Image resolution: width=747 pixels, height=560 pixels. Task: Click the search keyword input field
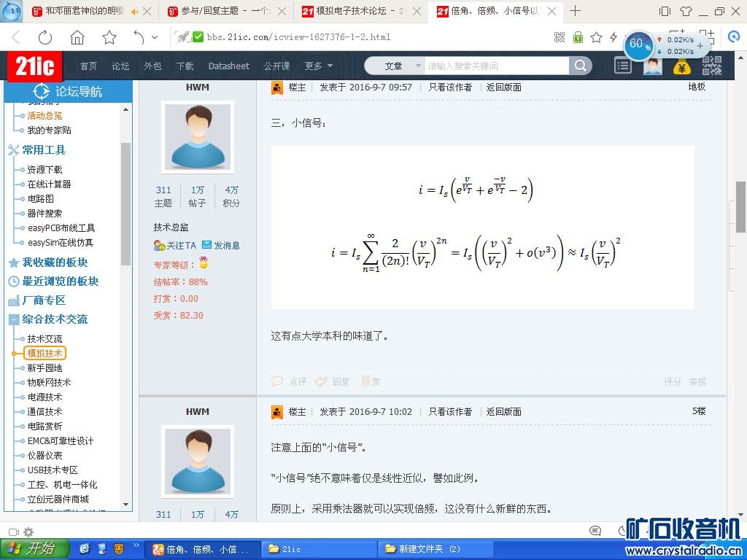pyautogui.click(x=496, y=66)
